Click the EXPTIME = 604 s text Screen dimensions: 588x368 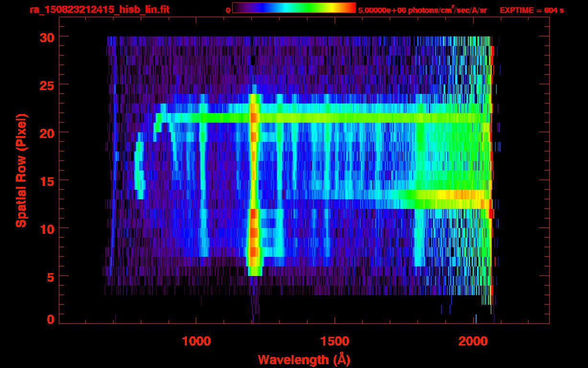[531, 10]
